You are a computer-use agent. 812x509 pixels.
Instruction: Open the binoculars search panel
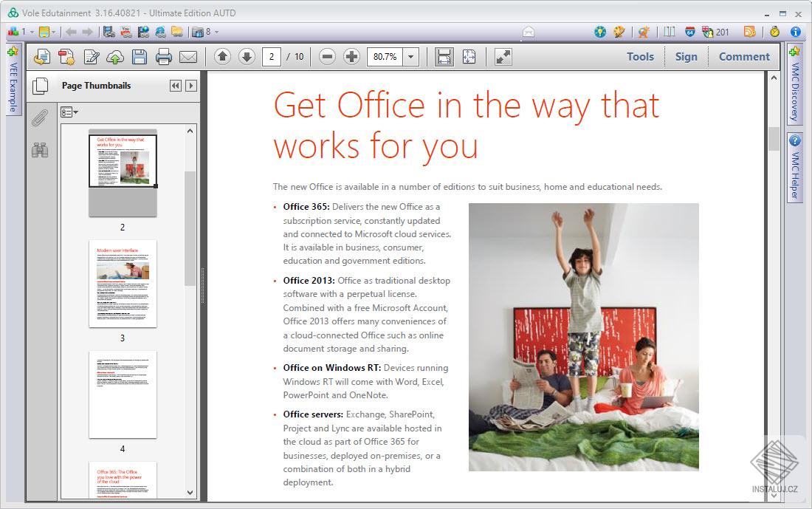(x=40, y=150)
